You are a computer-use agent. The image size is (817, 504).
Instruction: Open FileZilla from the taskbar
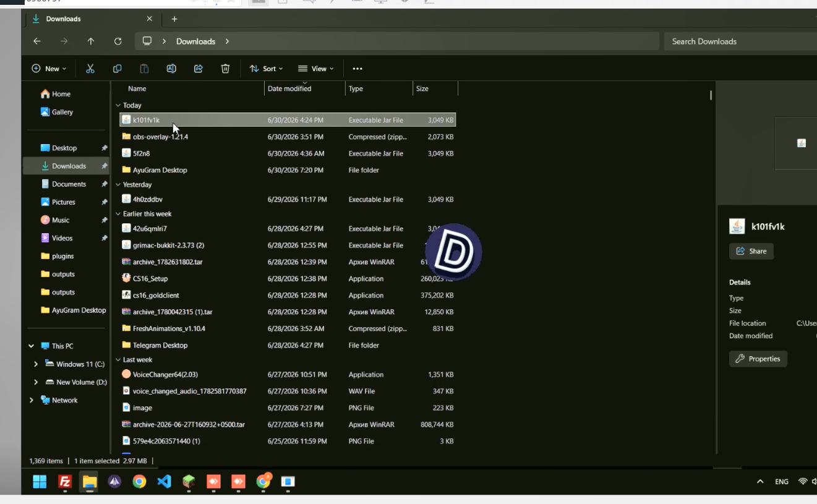point(65,481)
